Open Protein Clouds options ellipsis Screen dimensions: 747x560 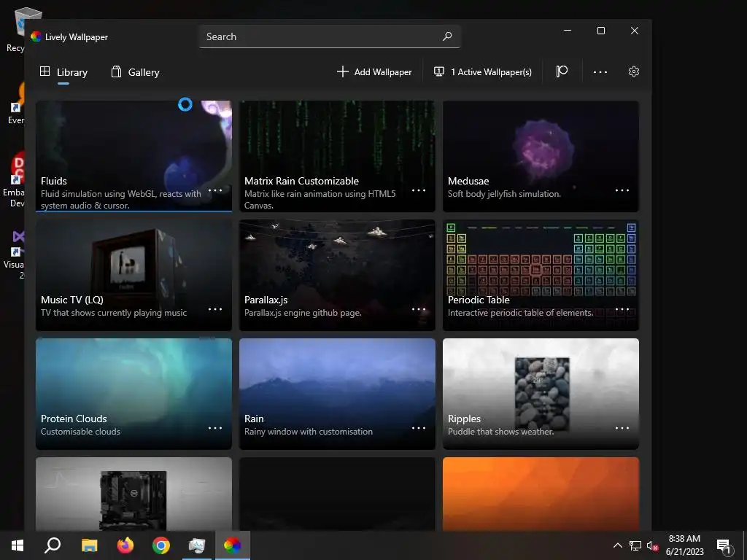pyautogui.click(x=215, y=428)
